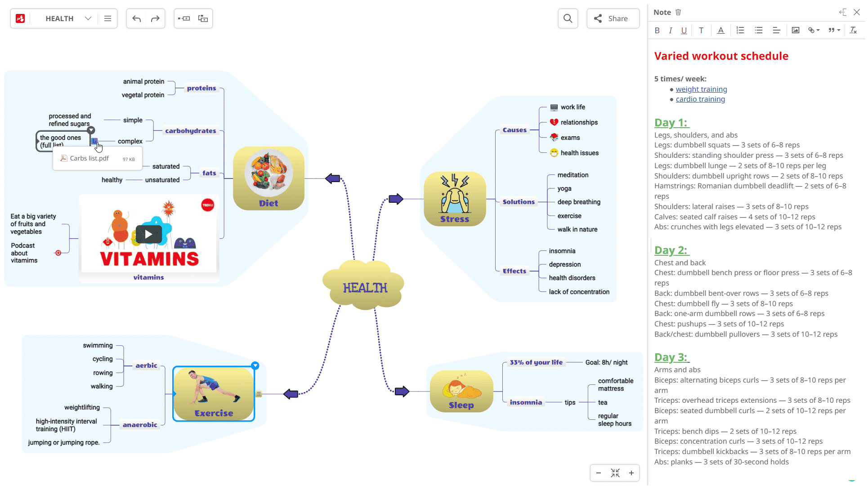Click the text color picker icon
This screenshot has height=490, width=868.
tap(720, 31)
